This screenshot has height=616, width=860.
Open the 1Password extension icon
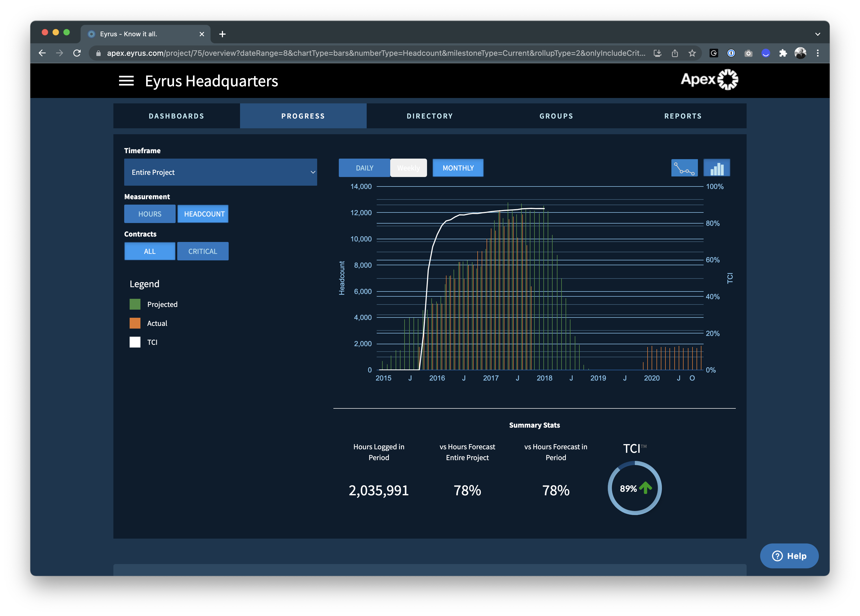point(731,53)
